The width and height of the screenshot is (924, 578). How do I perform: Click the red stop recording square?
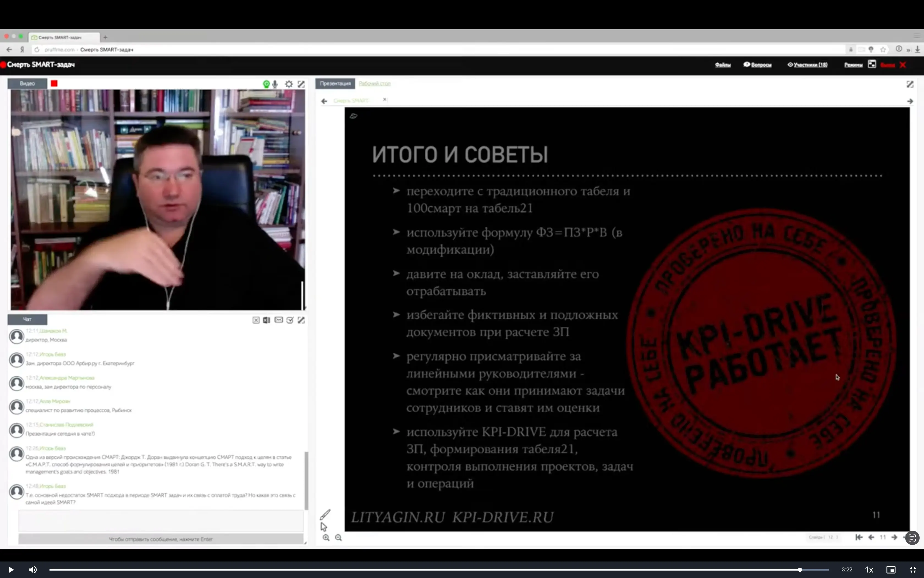click(x=54, y=83)
